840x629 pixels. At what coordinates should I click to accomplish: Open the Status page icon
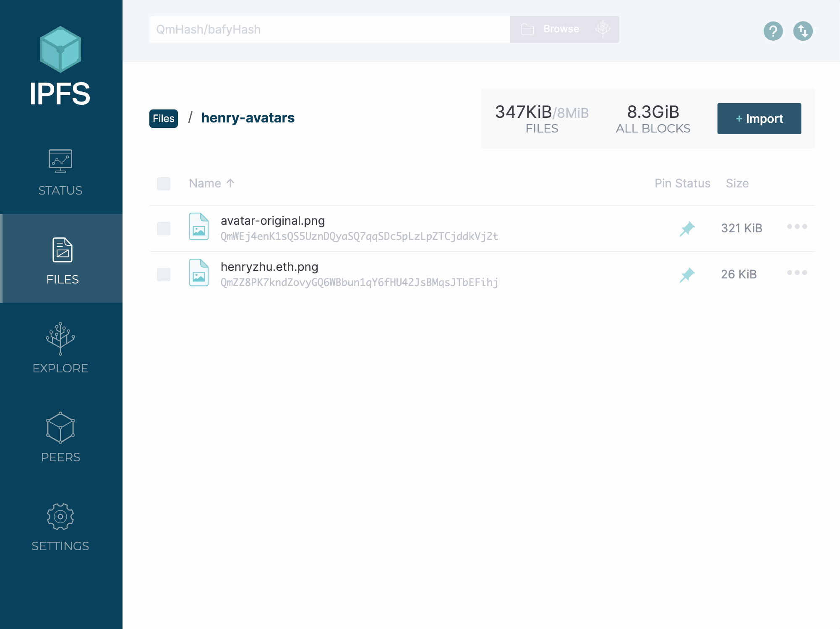pyautogui.click(x=60, y=161)
